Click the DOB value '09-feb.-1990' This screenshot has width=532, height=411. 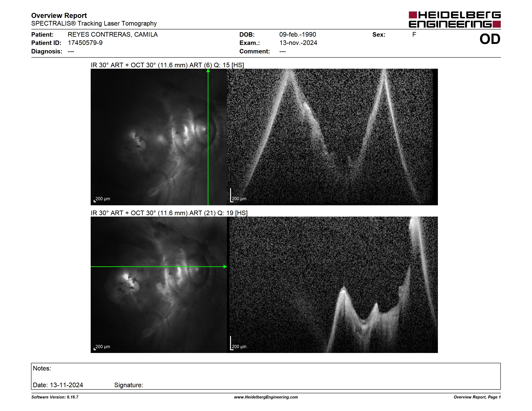297,35
